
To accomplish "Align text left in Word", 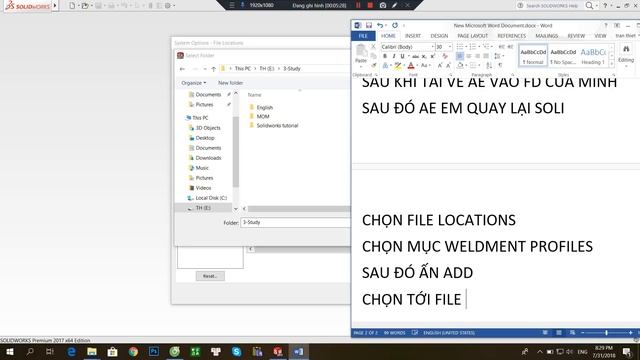I will pyautogui.click(x=460, y=56).
